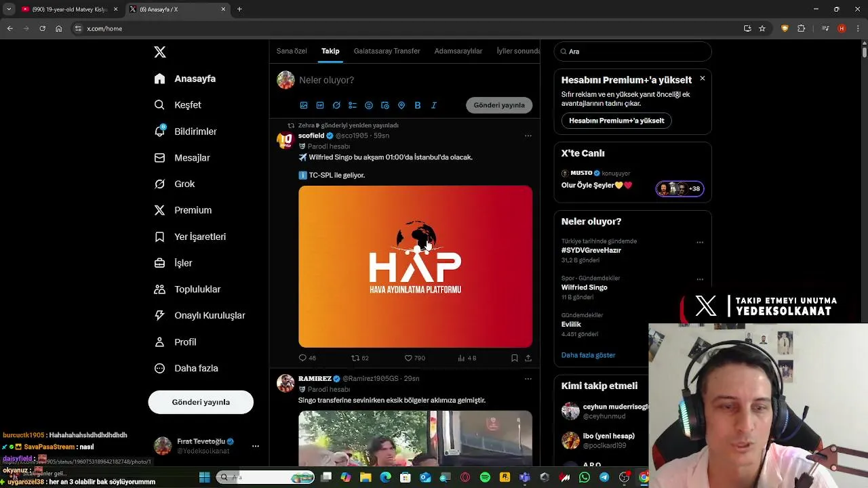The width and height of the screenshot is (868, 488).
Task: Click Daha fazla göster link
Action: [588, 355]
